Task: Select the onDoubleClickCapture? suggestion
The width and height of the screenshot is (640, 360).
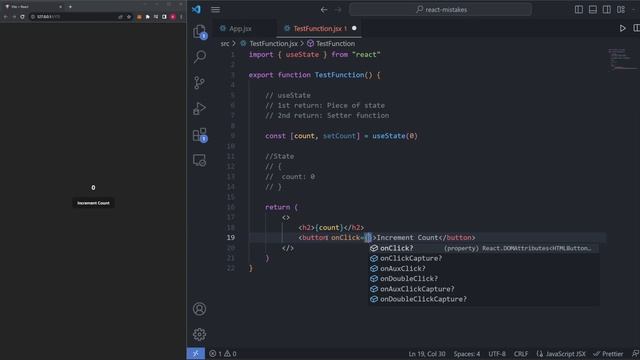Action: click(484, 299)
